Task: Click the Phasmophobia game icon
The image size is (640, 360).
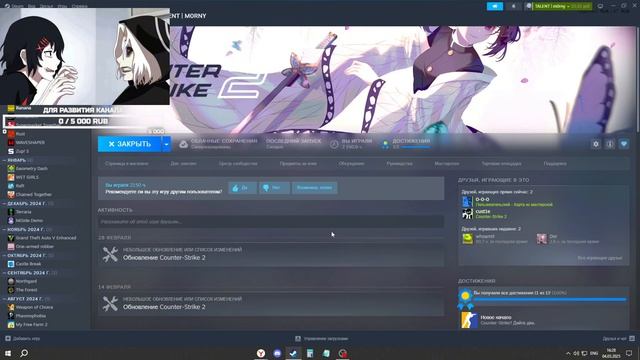Action: click(x=11, y=316)
